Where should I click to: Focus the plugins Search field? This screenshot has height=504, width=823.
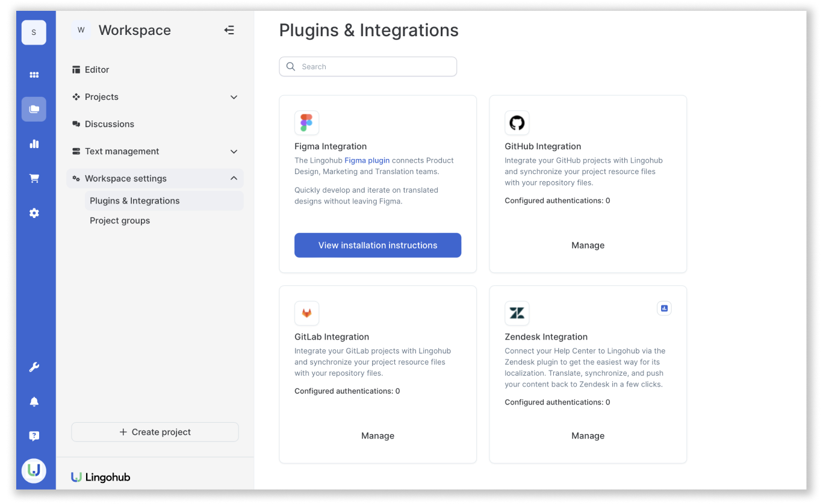(x=368, y=66)
